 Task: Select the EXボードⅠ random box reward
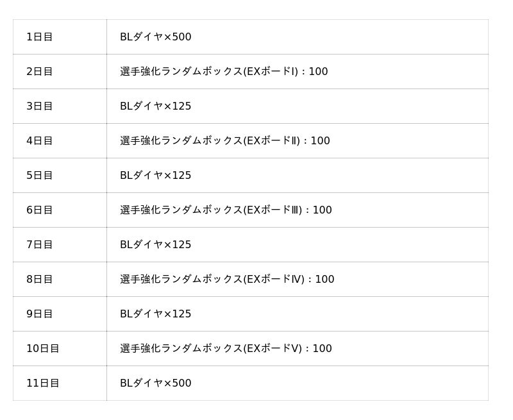(224, 72)
